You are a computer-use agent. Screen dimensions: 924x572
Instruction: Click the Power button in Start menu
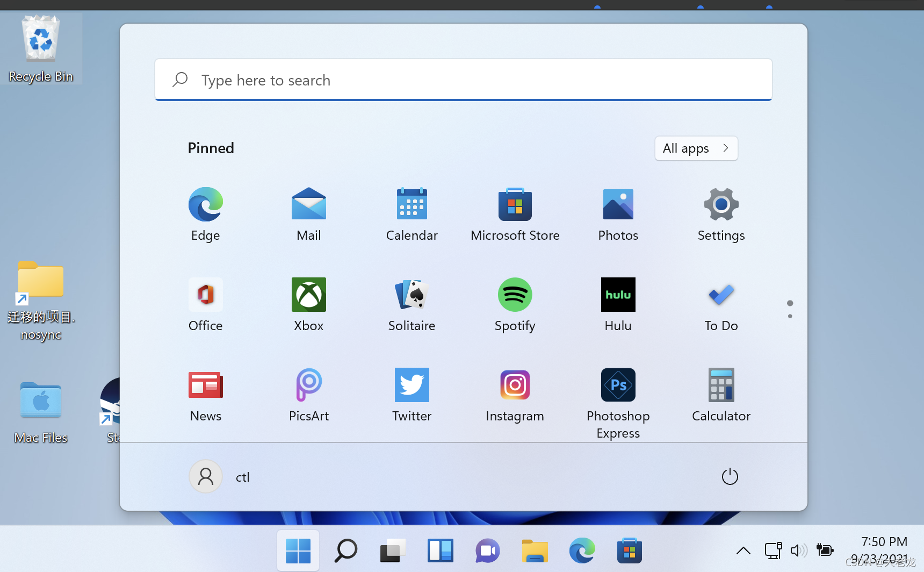click(x=730, y=476)
